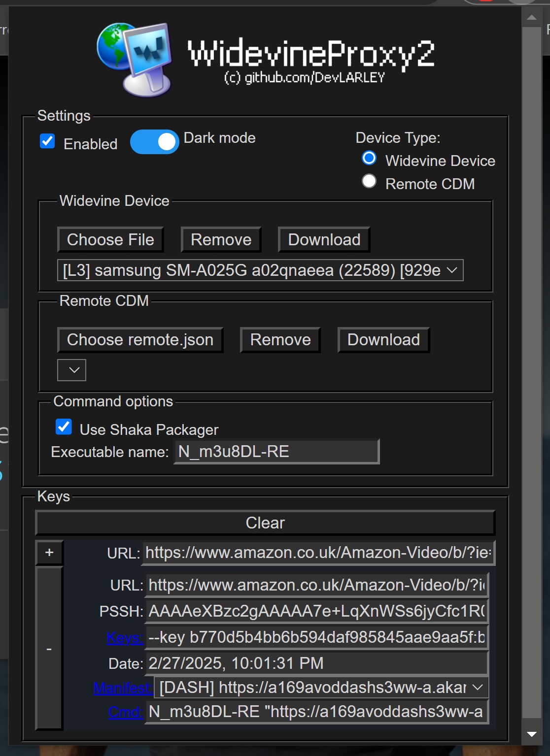The height and width of the screenshot is (756, 550).
Task: Open the DASH manifest dropdown
Action: pyautogui.click(x=321, y=687)
